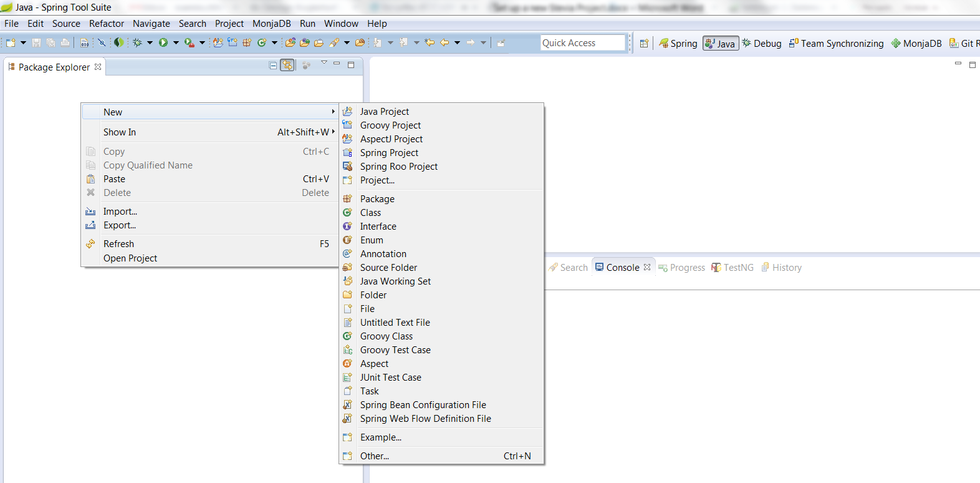
Task: Click the Back navigation arrow icon
Action: (x=444, y=42)
